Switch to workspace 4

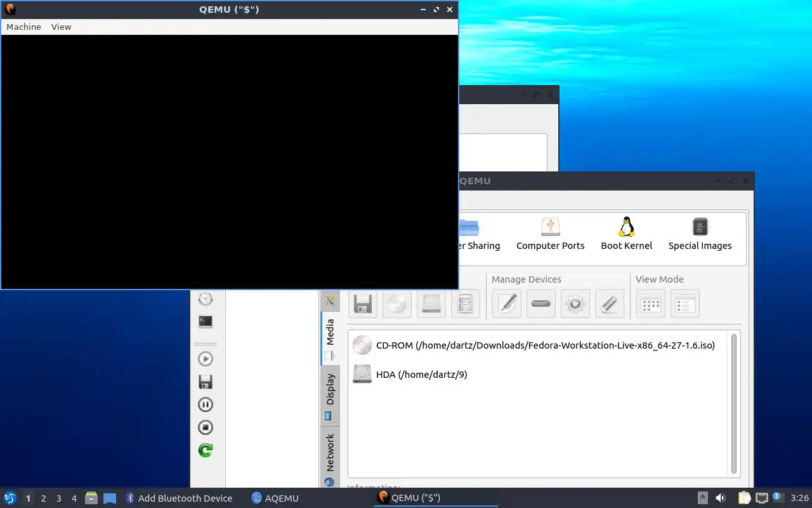[74, 498]
